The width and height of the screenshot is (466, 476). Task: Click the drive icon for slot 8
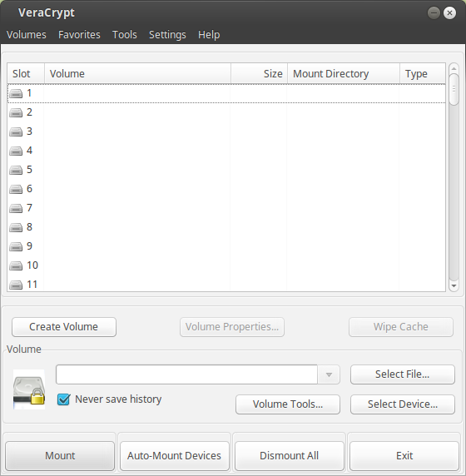point(16,227)
